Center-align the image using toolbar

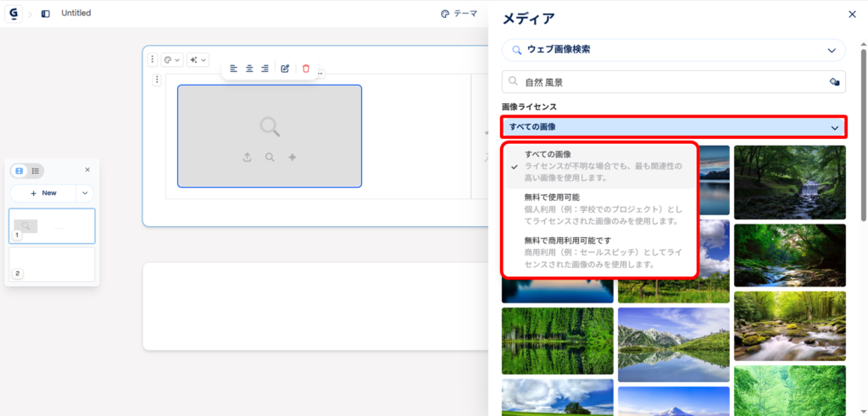[249, 69]
